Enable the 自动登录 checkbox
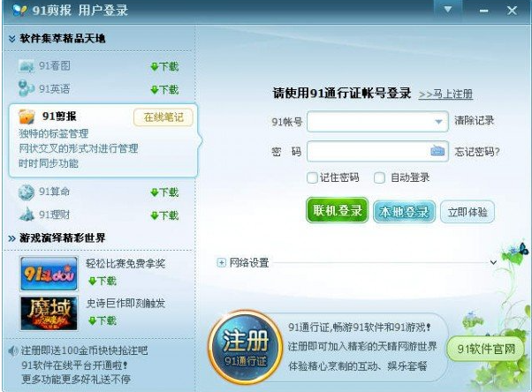This screenshot has width=532, height=392. point(379,177)
